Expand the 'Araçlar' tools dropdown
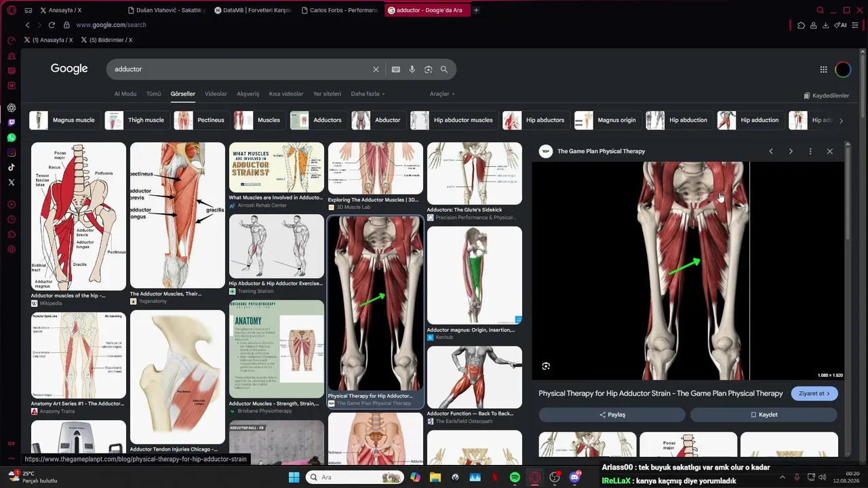 click(x=442, y=94)
